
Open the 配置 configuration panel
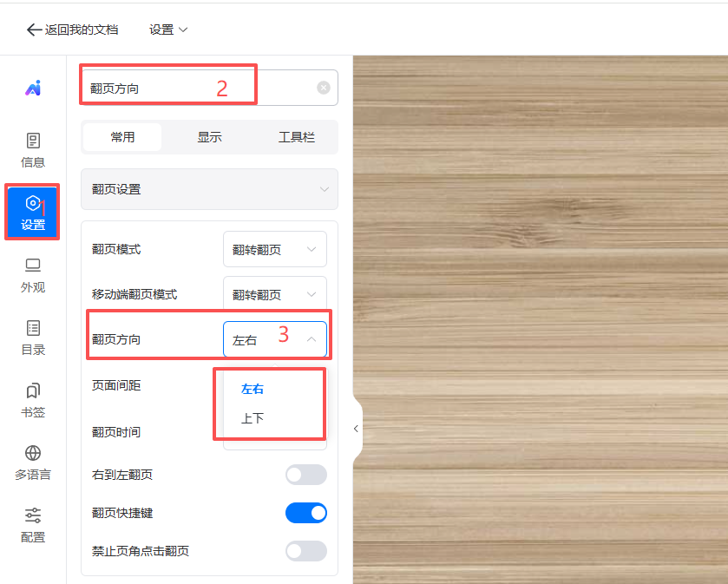33,524
